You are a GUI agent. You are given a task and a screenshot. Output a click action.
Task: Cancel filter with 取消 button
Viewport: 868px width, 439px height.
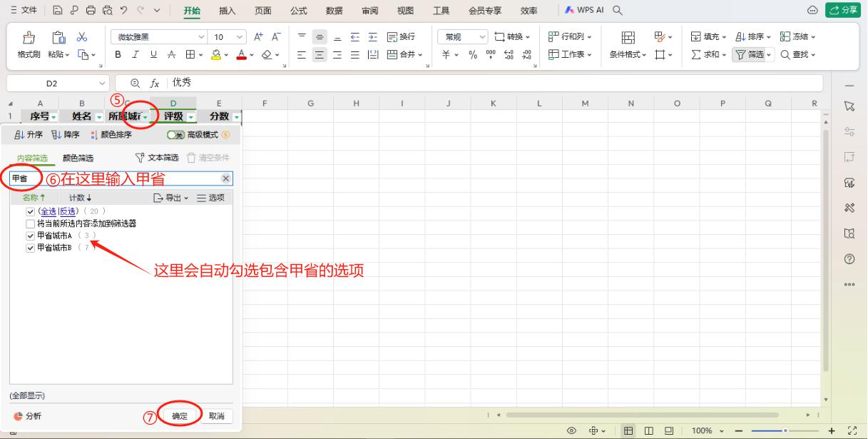point(216,416)
